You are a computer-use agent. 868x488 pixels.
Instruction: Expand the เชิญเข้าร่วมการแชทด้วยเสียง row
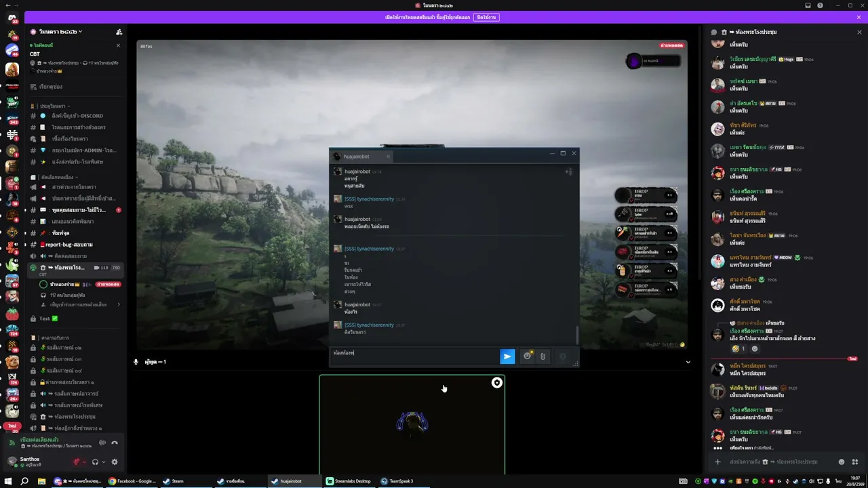[x=81, y=305]
